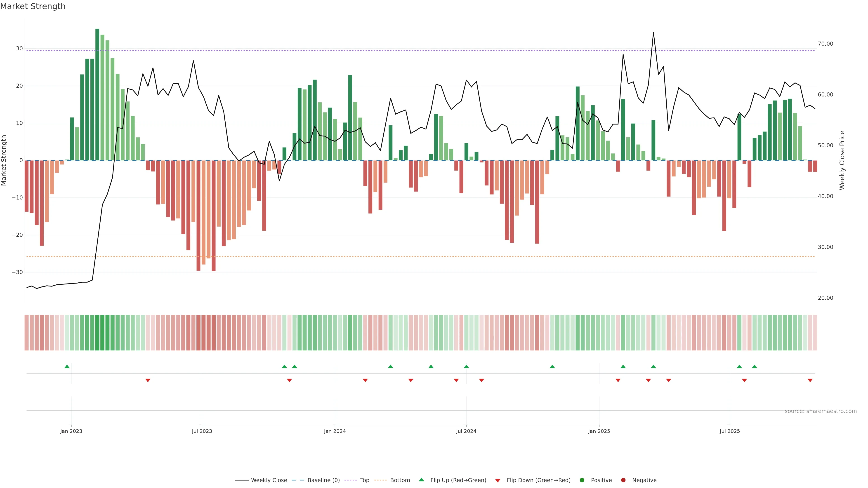Click the source sharemaestro.com text
Image resolution: width=868 pixels, height=488 pixels.
(821, 411)
